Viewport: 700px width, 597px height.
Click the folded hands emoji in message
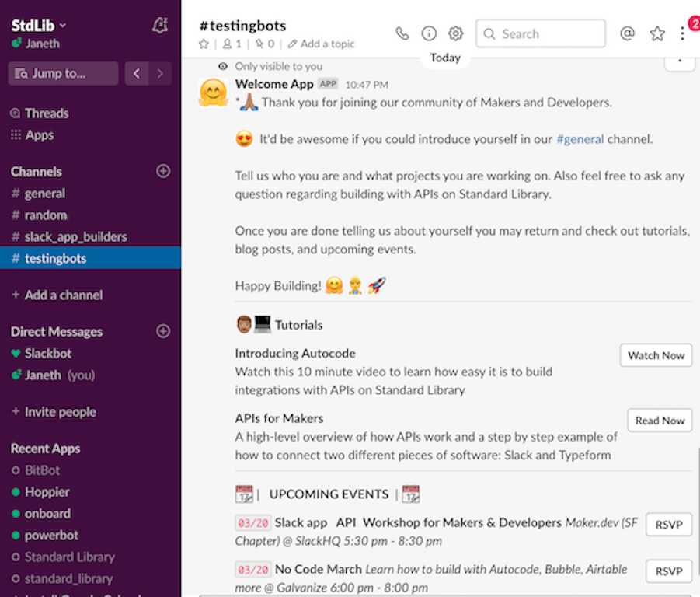249,103
